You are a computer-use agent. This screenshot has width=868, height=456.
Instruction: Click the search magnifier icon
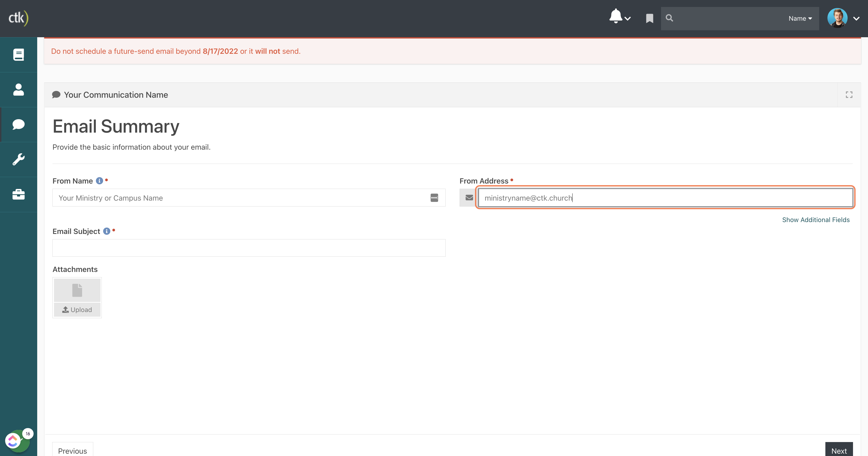pos(669,18)
